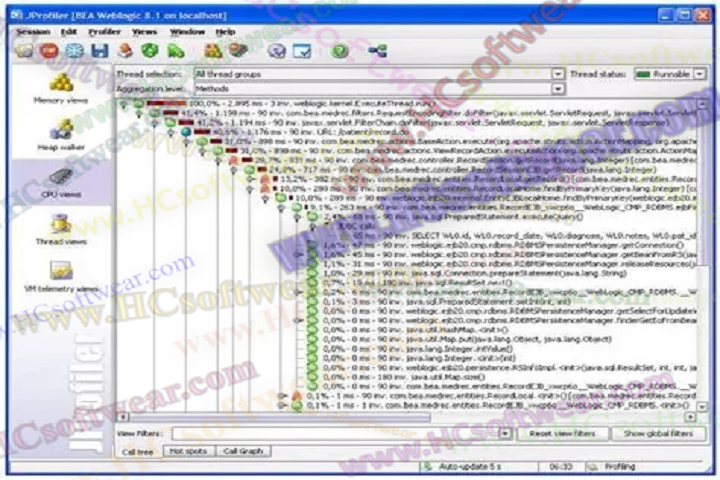The height and width of the screenshot is (480, 720).
Task: Click node icon of RequestEncodingFilter.doFilter row
Action: point(155,113)
